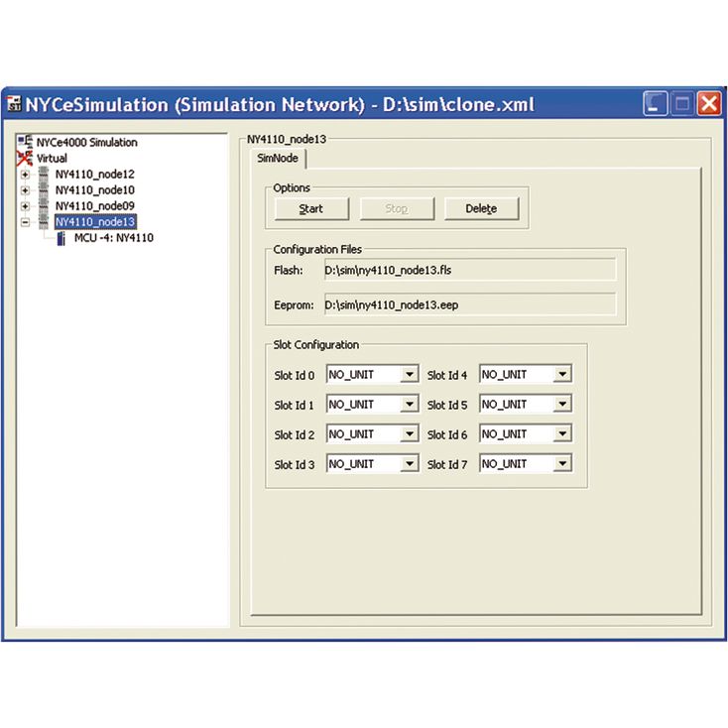The height and width of the screenshot is (728, 728).
Task: Select the Virtual tree item
Action: [x=52, y=159]
